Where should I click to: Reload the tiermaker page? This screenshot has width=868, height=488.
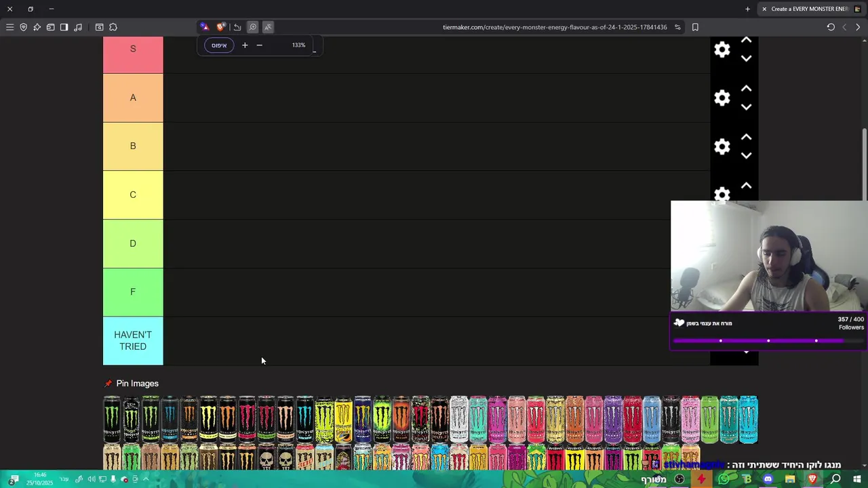[831, 27]
